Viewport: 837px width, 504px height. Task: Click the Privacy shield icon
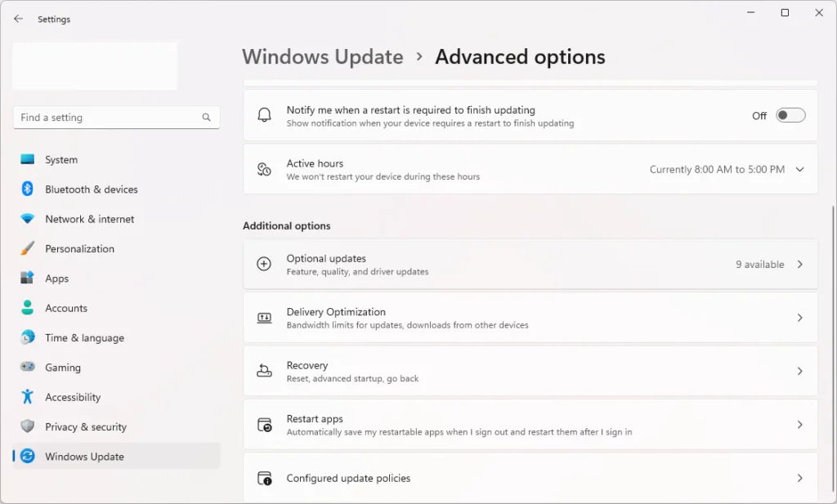click(x=27, y=426)
